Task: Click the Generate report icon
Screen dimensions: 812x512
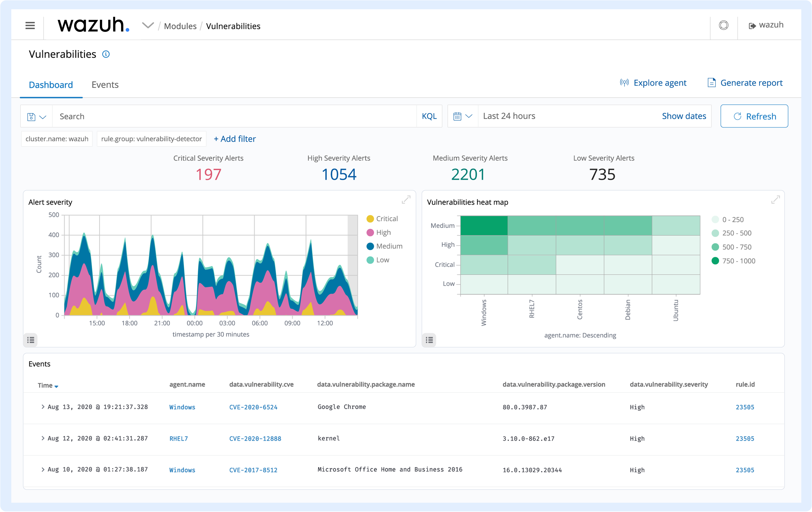Action: (711, 83)
